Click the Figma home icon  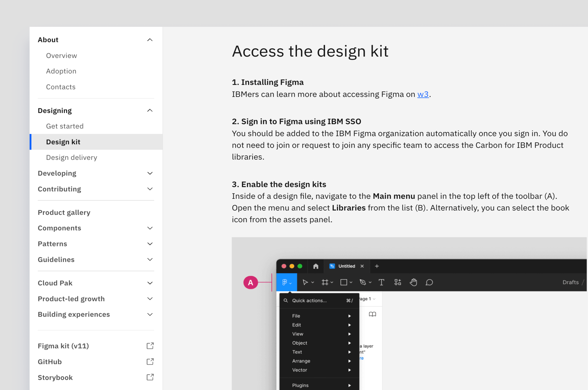click(x=316, y=266)
